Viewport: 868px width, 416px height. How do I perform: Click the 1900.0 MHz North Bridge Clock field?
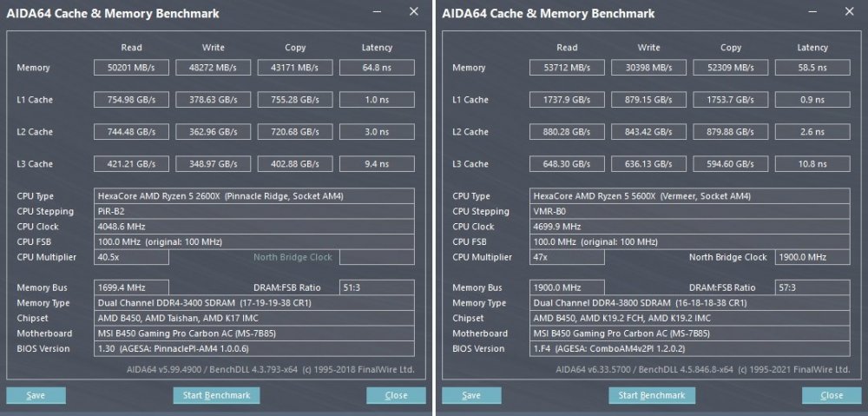[812, 258]
